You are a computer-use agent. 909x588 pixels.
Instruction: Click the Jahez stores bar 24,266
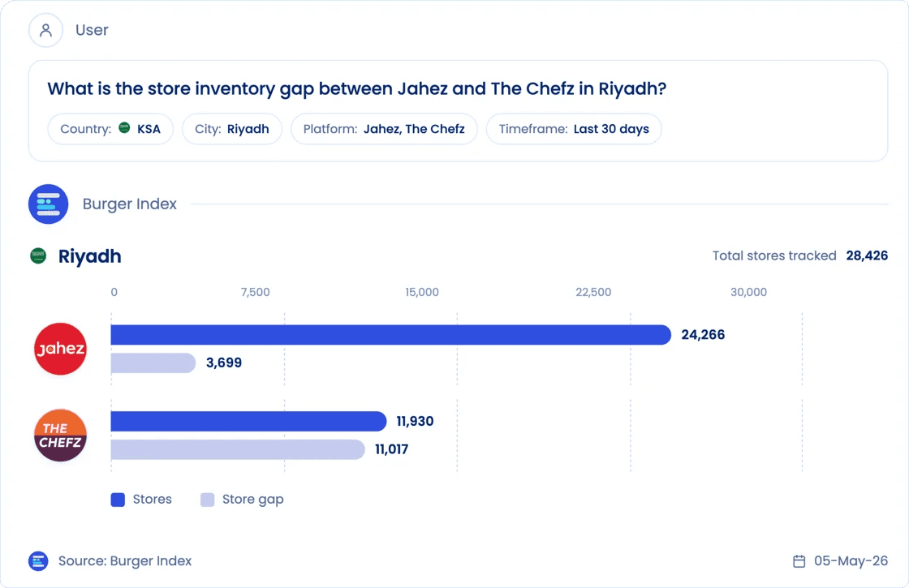tap(390, 335)
